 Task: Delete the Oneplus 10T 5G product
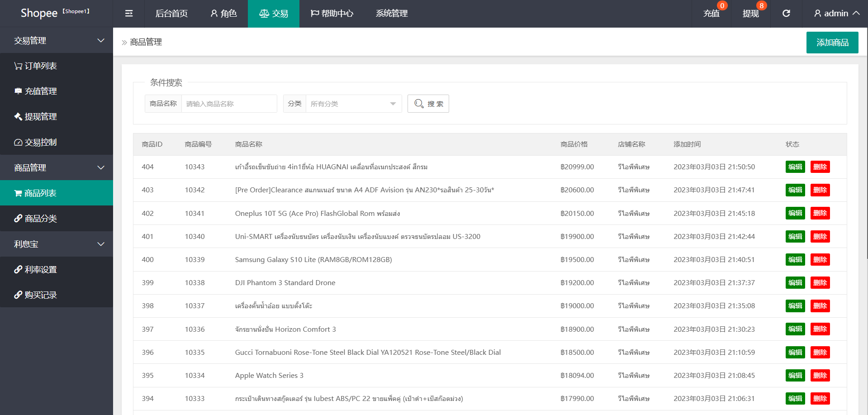click(820, 213)
